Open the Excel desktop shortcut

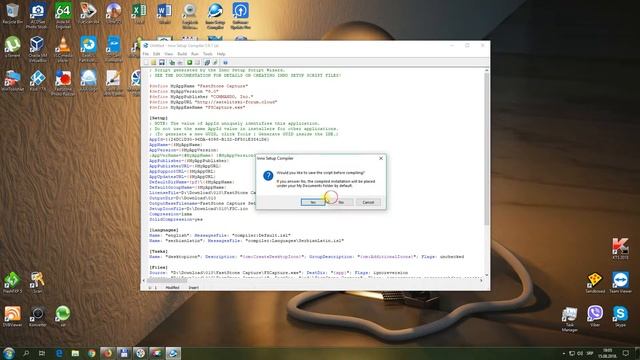click(x=139, y=14)
